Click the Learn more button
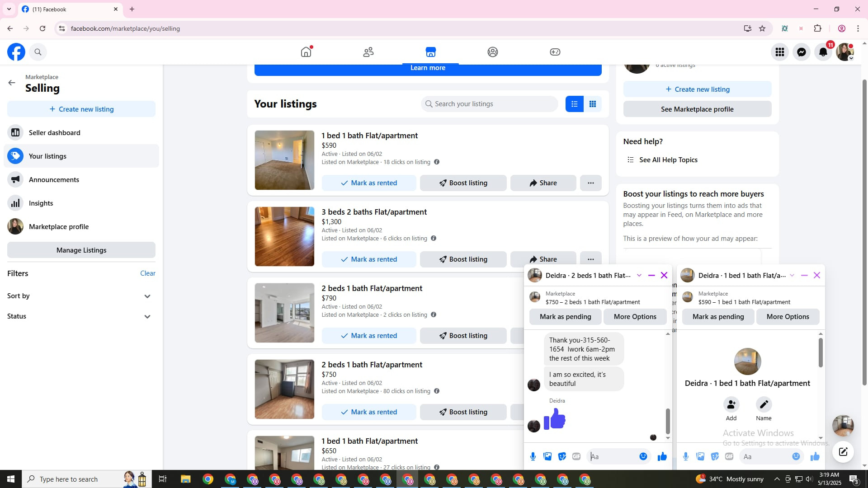The height and width of the screenshot is (488, 868). 428,68
